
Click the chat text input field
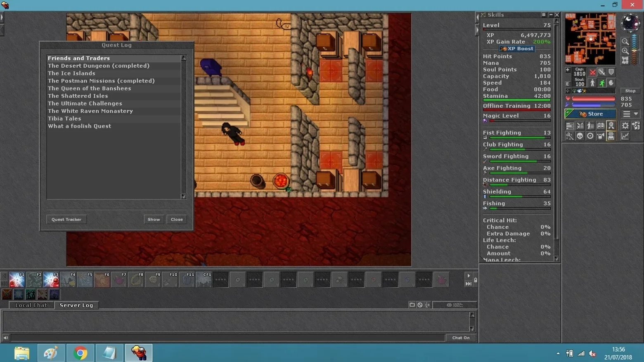coord(228,338)
